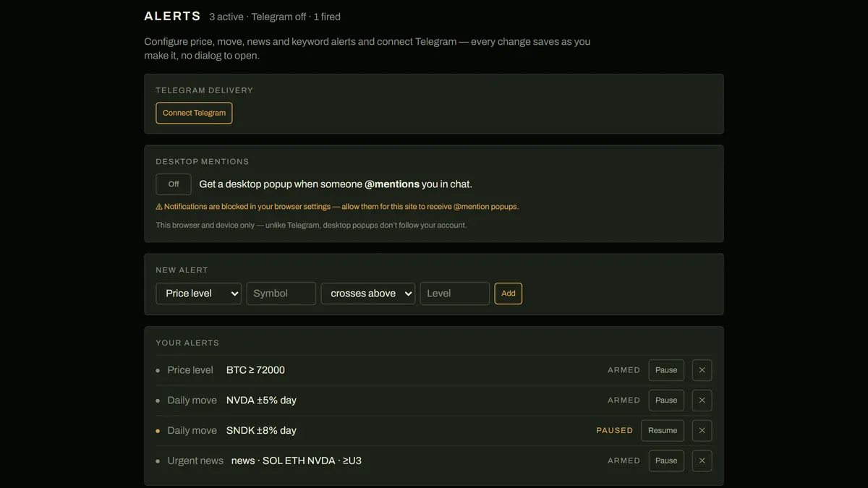
Task: Delete the SNDK ±8% day alert
Action: [702, 430]
